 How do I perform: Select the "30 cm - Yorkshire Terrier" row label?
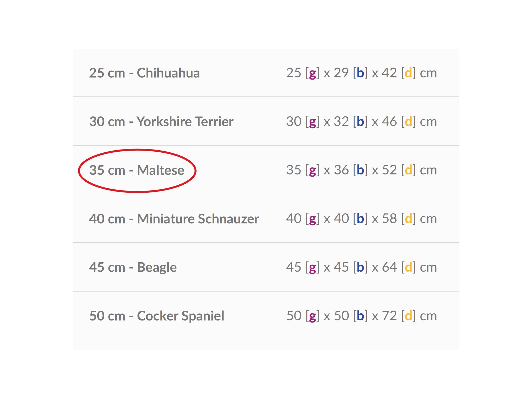161,122
